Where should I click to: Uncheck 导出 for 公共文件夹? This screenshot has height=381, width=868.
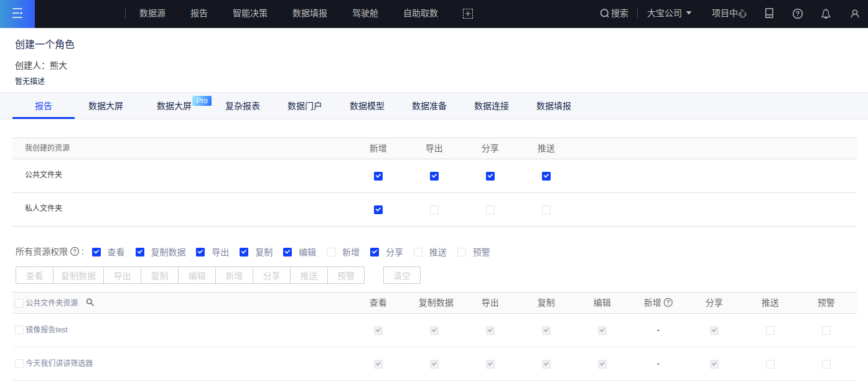(434, 176)
